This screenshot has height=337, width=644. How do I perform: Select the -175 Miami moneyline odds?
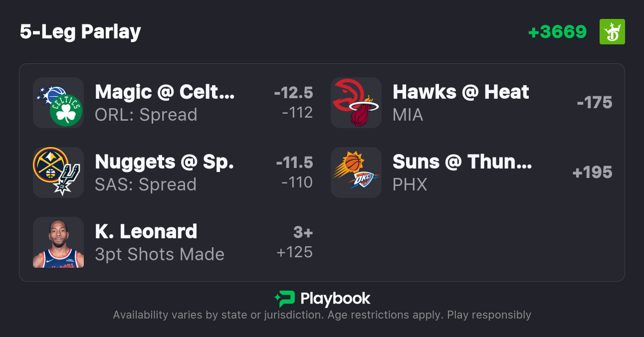pyautogui.click(x=594, y=103)
